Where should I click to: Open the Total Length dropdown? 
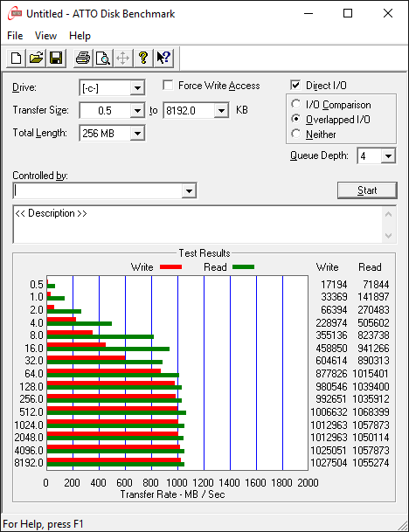[137, 134]
